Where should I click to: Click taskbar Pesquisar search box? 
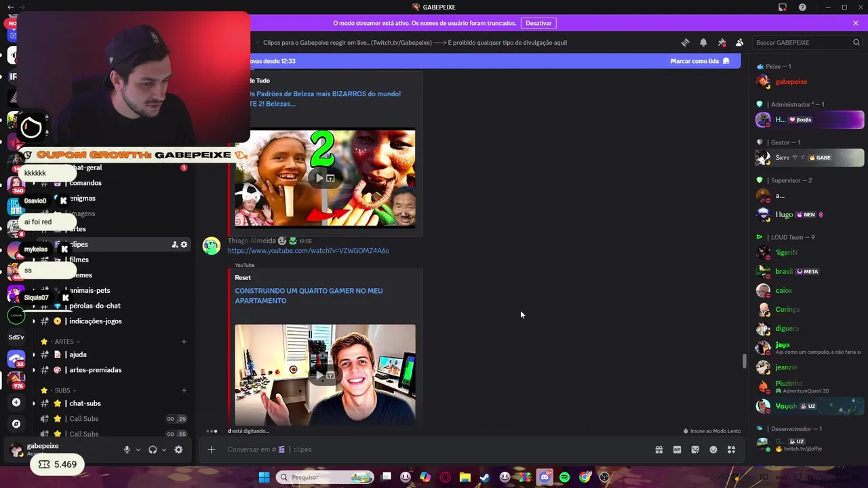tap(325, 477)
